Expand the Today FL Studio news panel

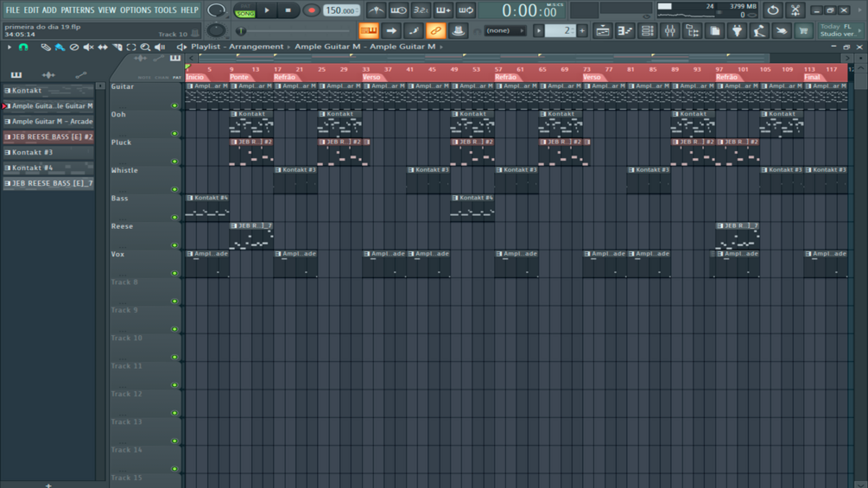(840, 30)
